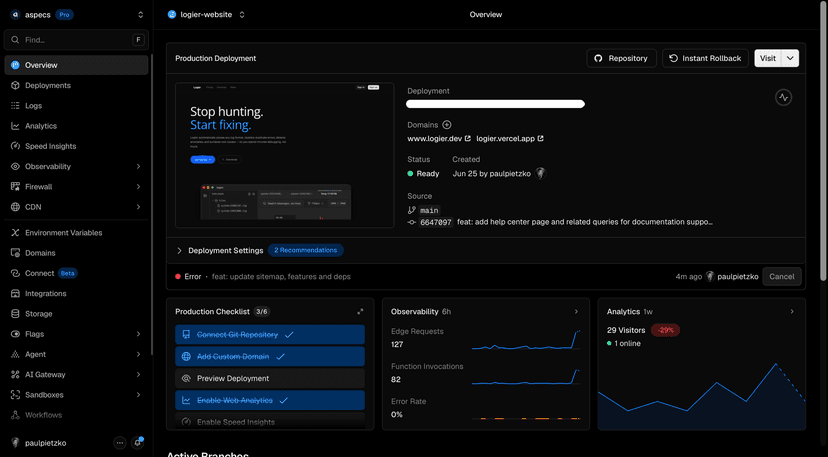Click the aspecs team avatar icon
This screenshot has height=457, width=828.
(x=15, y=15)
